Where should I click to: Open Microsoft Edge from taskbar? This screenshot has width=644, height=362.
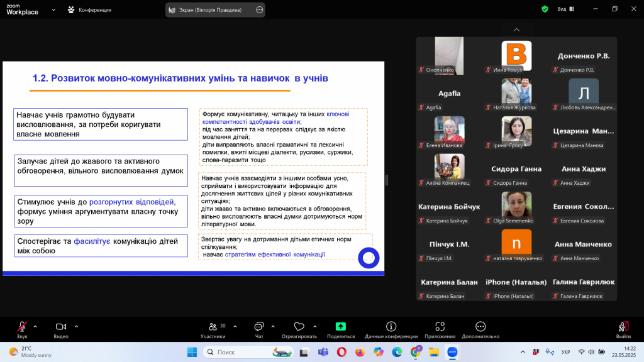tap(397, 352)
